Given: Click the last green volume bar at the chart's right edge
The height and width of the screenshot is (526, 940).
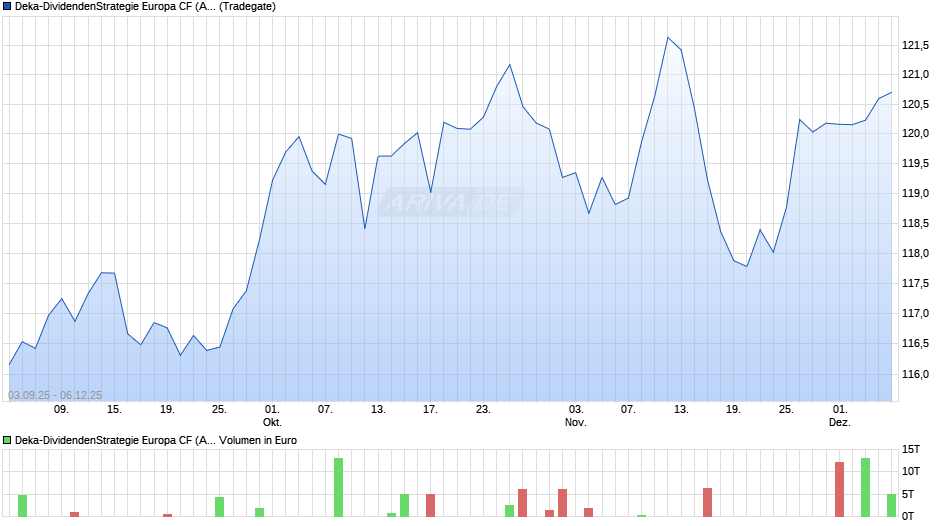Looking at the screenshot, I should [891, 506].
